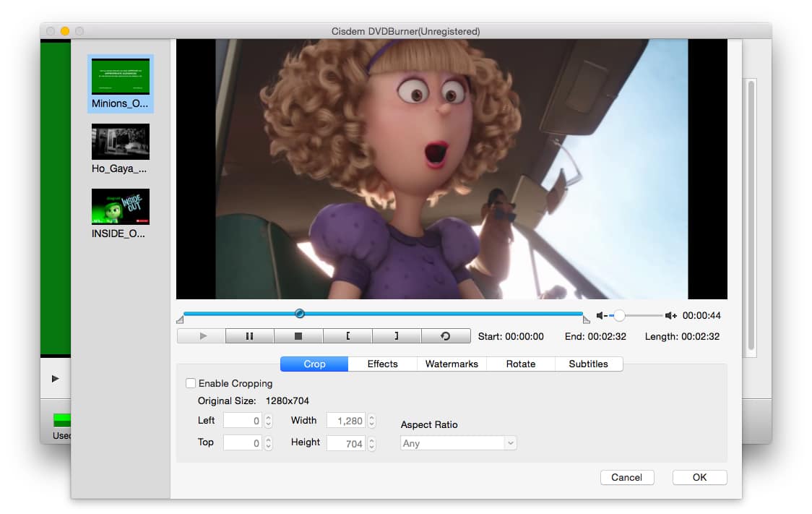The height and width of the screenshot is (514, 812).
Task: Set trim end with right bracket button
Action: [396, 336]
